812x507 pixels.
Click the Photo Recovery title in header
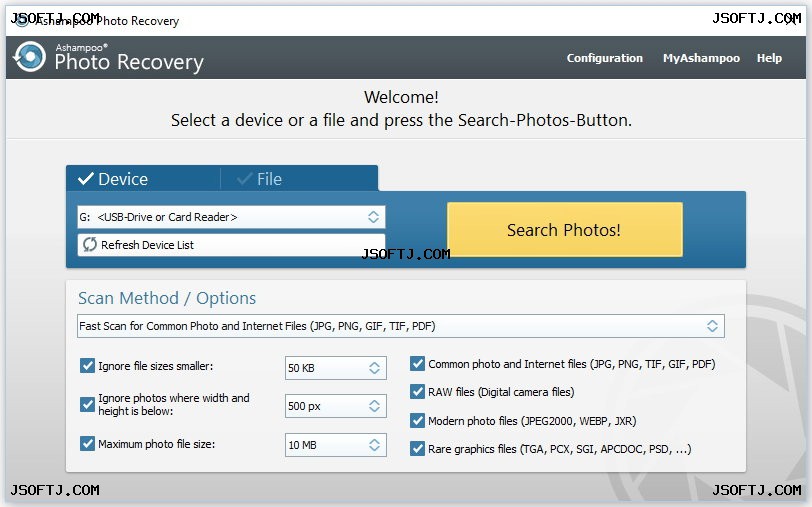(129, 62)
